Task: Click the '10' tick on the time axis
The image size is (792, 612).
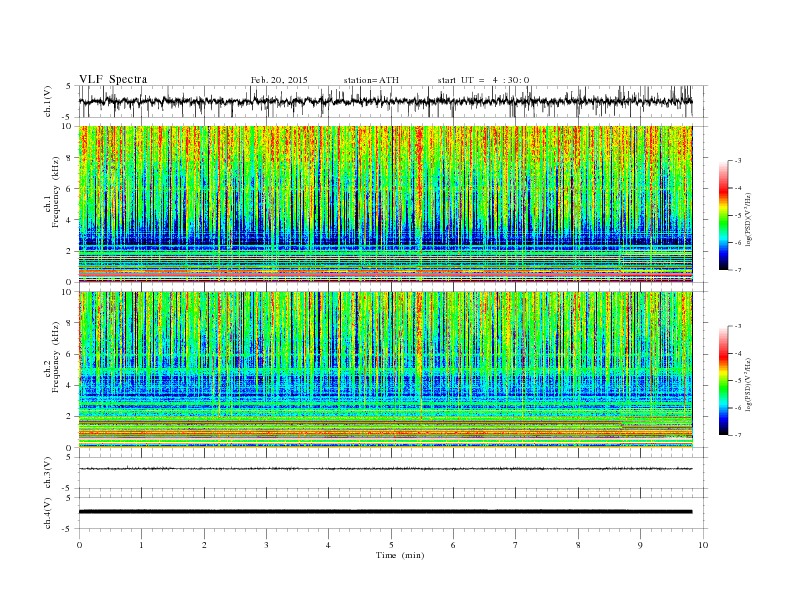Action: [x=703, y=545]
